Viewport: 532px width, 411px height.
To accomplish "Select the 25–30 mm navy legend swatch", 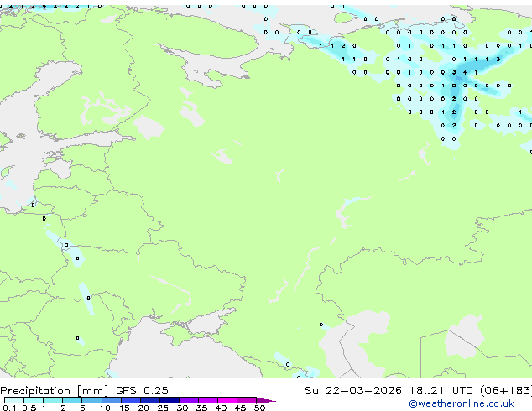I will pos(169,400).
